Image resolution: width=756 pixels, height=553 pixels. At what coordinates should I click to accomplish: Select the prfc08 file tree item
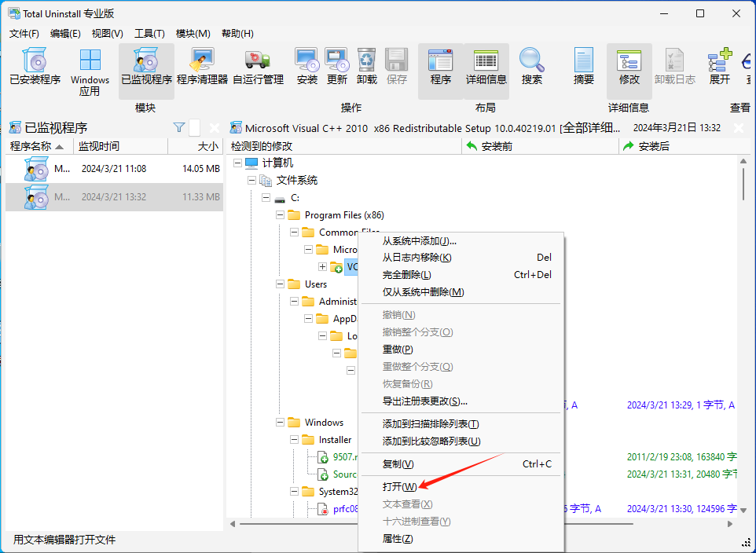point(345,509)
